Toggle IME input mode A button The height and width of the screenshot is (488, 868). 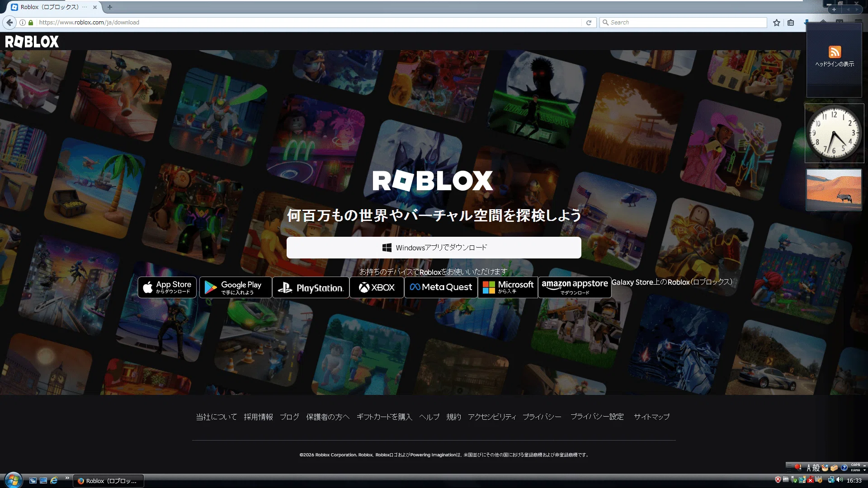[809, 468]
